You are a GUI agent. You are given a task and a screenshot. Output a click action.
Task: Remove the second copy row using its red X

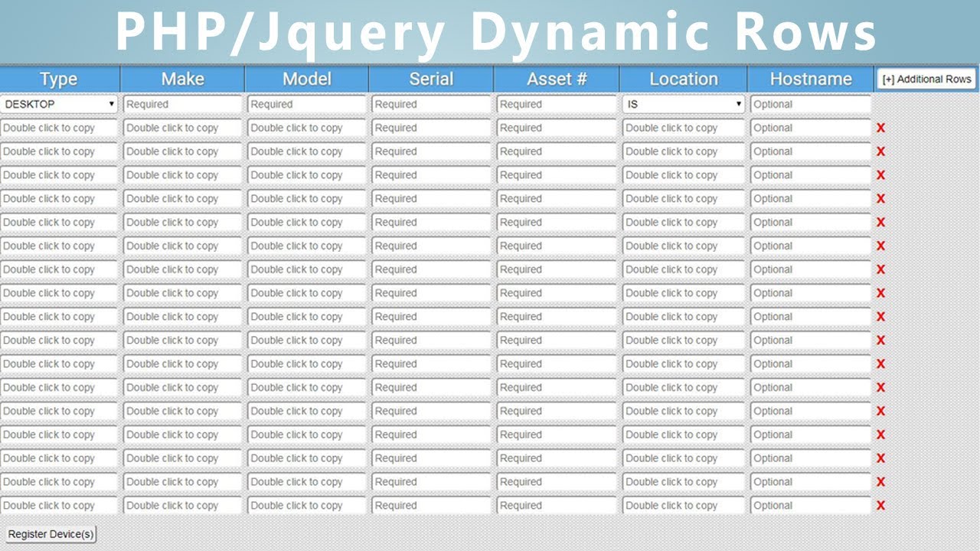coord(880,152)
